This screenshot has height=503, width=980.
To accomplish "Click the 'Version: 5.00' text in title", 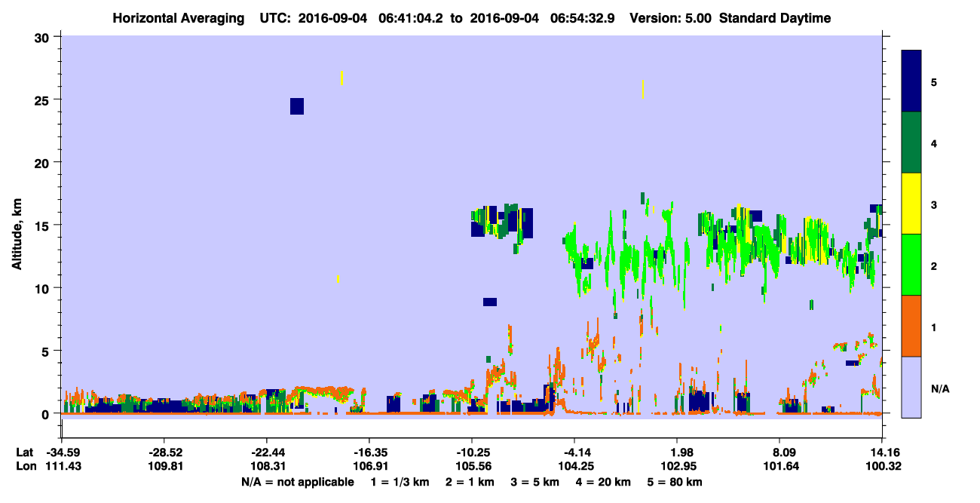I will (x=672, y=18).
